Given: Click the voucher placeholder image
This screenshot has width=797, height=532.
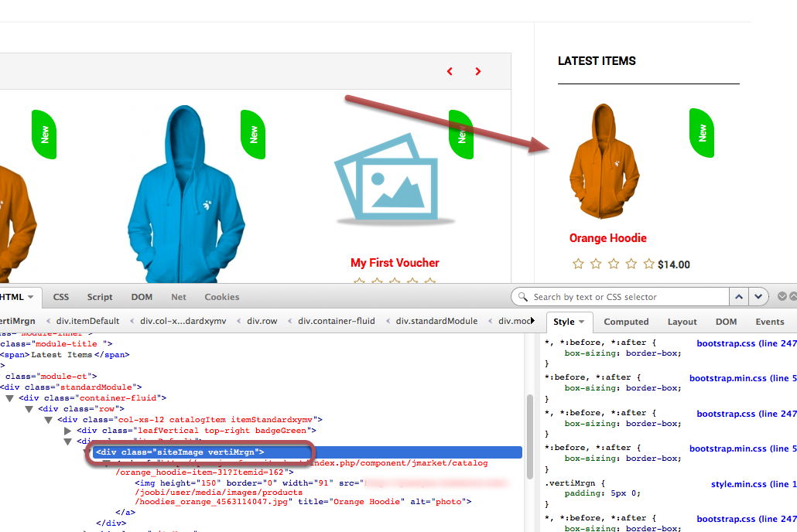Looking at the screenshot, I should pyautogui.click(x=395, y=179).
